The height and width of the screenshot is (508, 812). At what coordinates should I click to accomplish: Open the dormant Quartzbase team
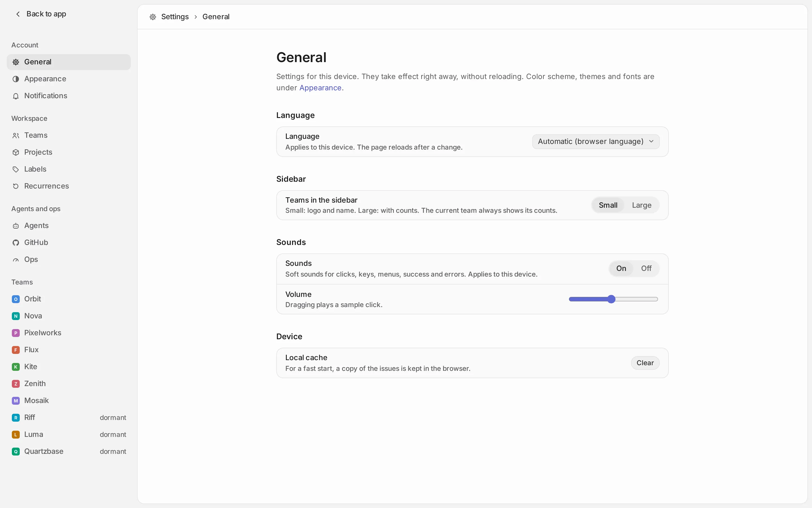click(x=69, y=452)
